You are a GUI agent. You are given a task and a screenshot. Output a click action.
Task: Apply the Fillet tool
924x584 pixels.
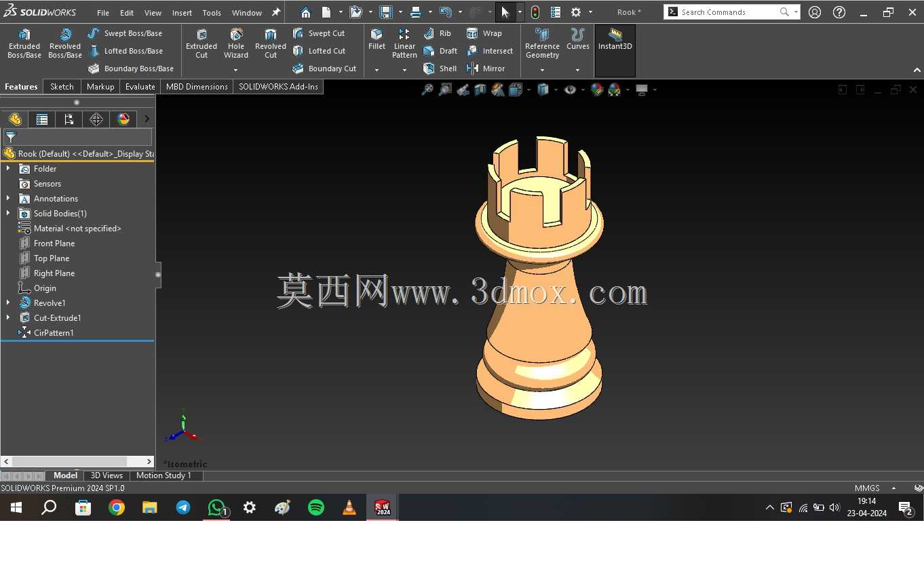pos(377,39)
